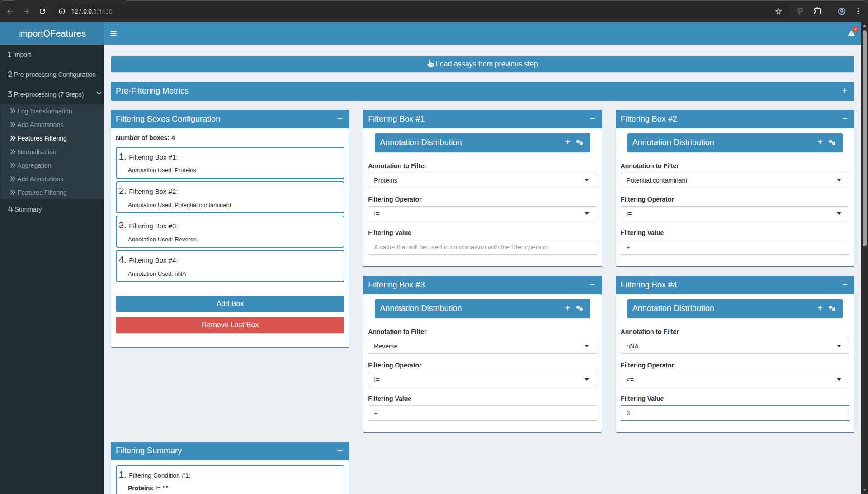
Task: Expand Annotation Distribution plus in Filtering Box #4
Action: [x=820, y=308]
